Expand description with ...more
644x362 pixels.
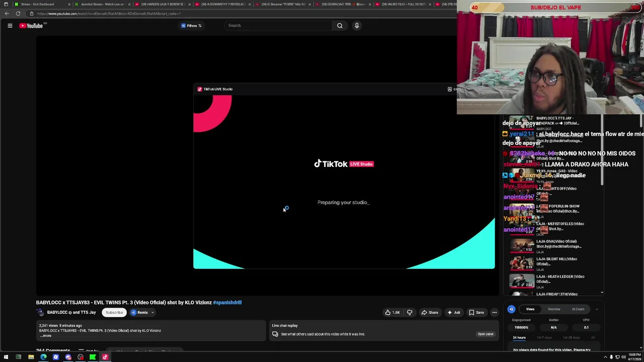(x=45, y=336)
